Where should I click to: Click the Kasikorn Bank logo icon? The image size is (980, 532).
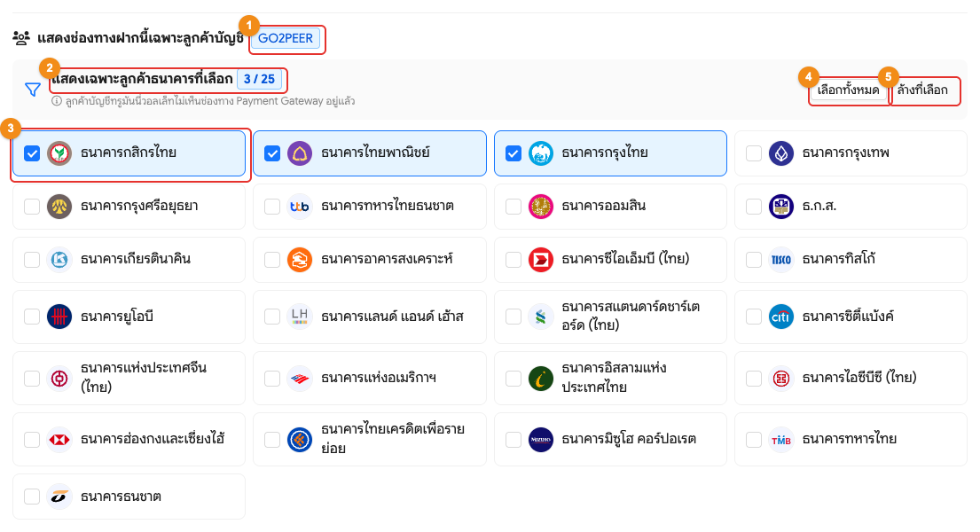59,153
